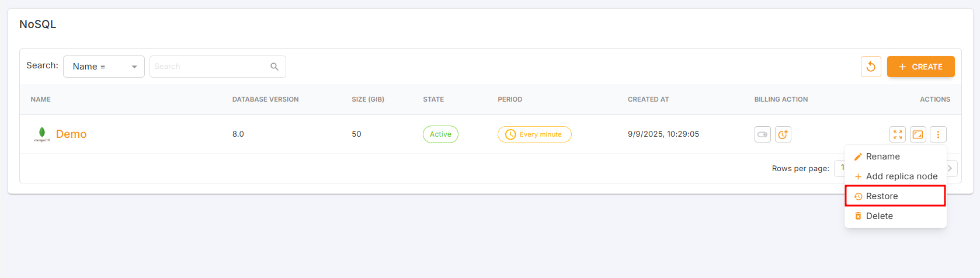The width and height of the screenshot is (980, 278).
Task: Select Restore from the actions menu
Action: (x=882, y=196)
